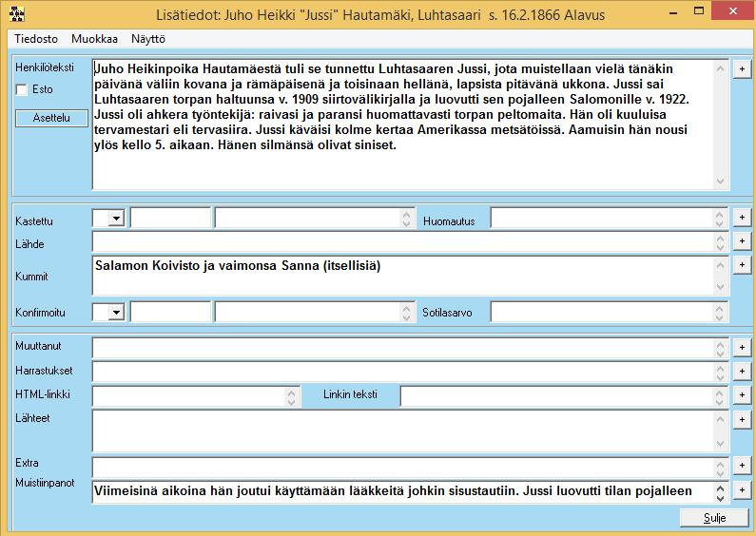The image size is (756, 536).
Task: Enable the Esto checkbox
Action: [22, 89]
